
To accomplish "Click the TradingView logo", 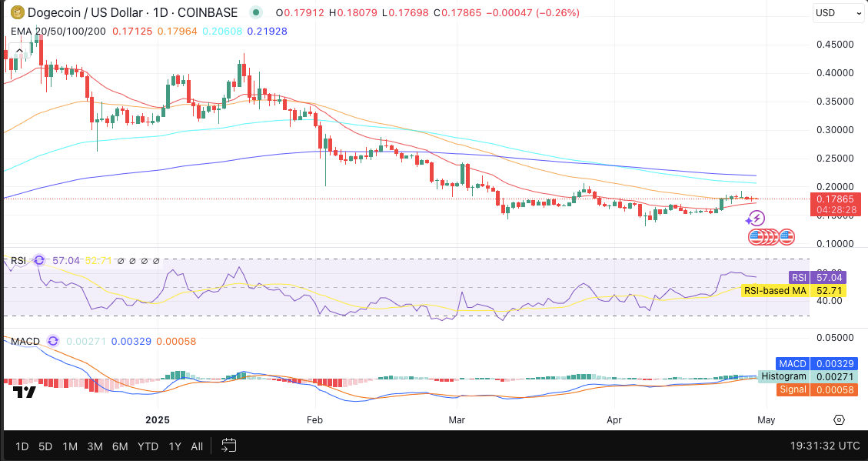I will [x=25, y=392].
